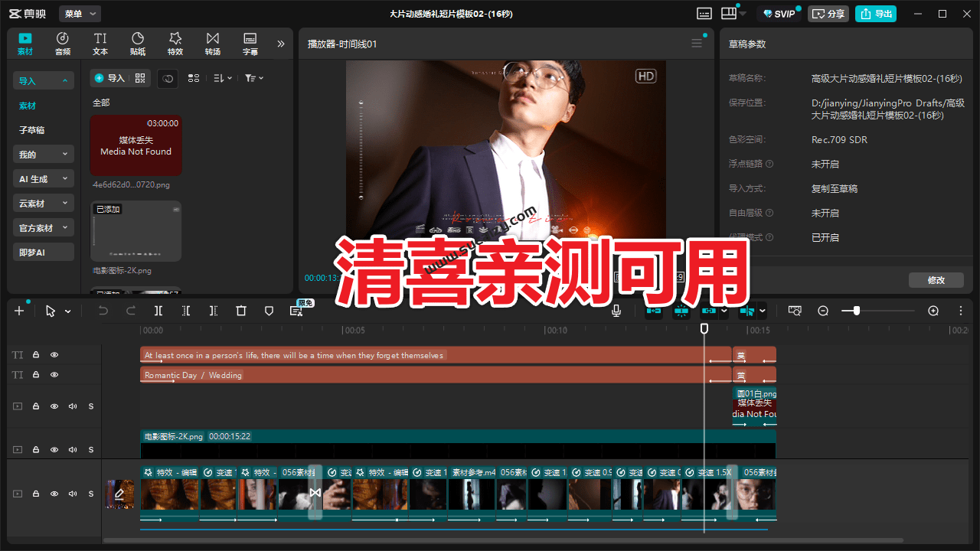The height and width of the screenshot is (551, 980).
Task: Switch to the Audio (音频) tab
Action: pos(62,43)
